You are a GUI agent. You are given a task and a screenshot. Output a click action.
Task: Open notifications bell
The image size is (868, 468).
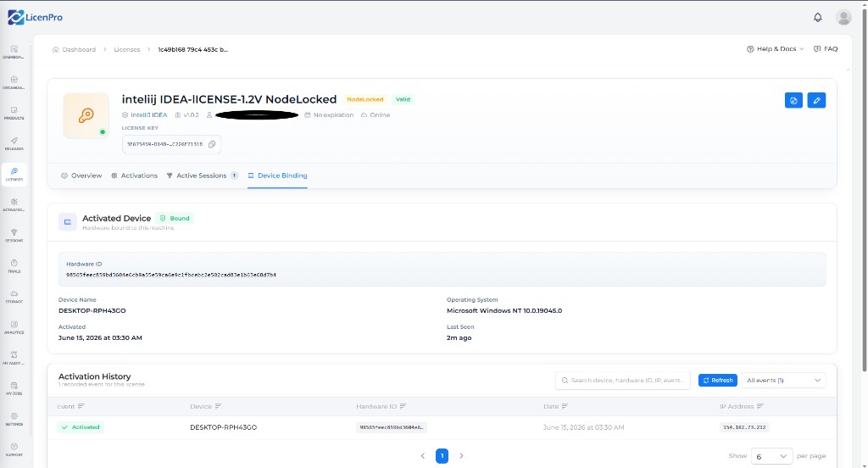coord(818,17)
